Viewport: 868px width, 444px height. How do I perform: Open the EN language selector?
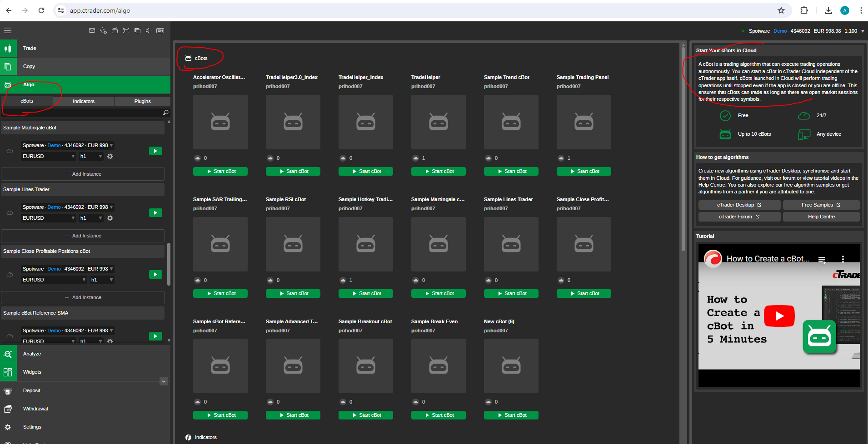coord(160,30)
